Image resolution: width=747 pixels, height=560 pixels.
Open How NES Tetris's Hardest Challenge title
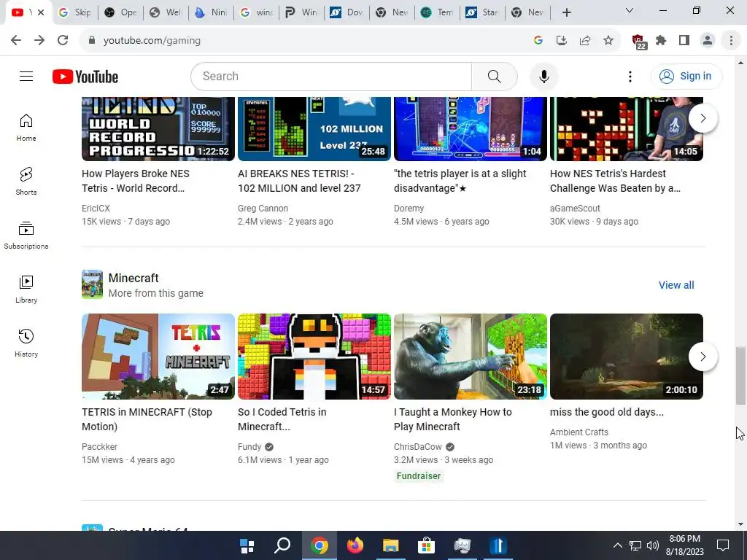click(x=616, y=181)
